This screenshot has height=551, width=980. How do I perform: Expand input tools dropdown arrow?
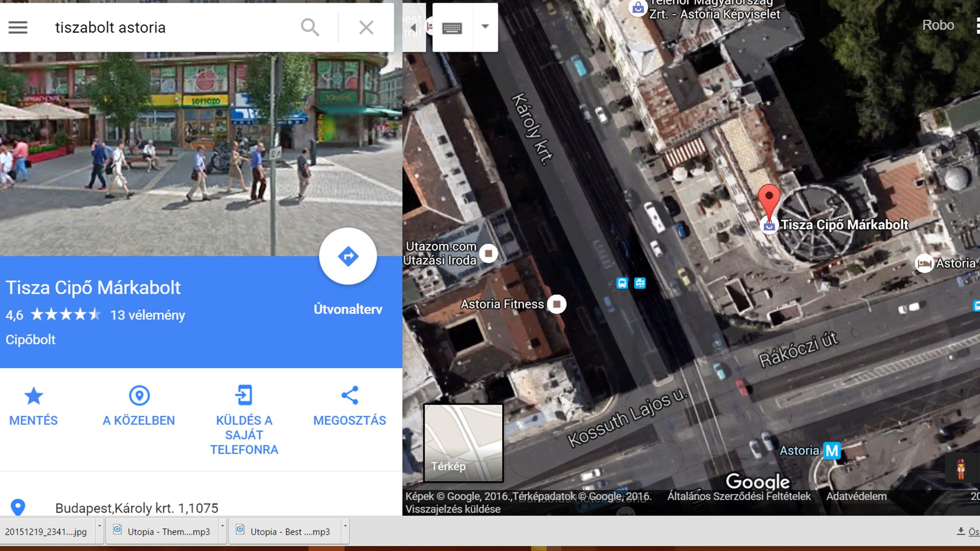pos(485,27)
